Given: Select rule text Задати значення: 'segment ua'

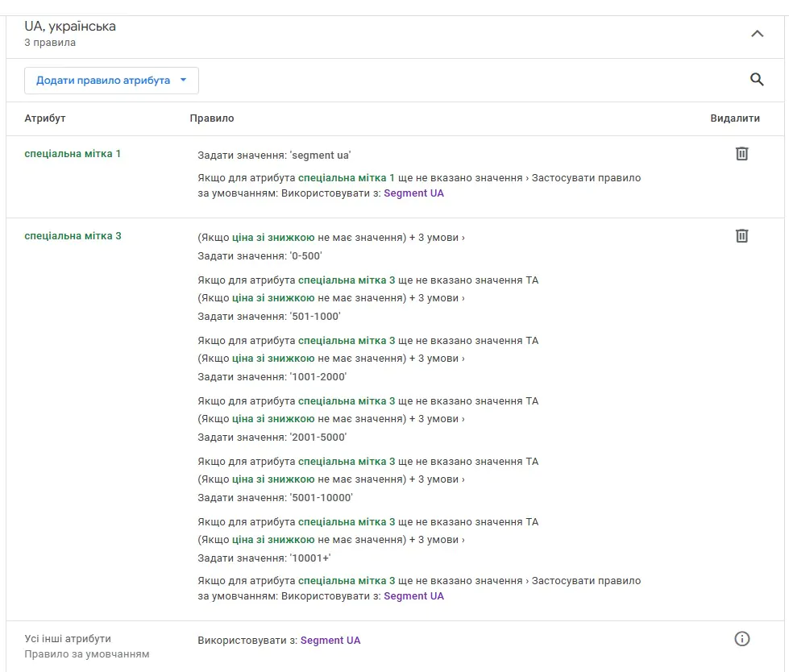Looking at the screenshot, I should point(274,156).
